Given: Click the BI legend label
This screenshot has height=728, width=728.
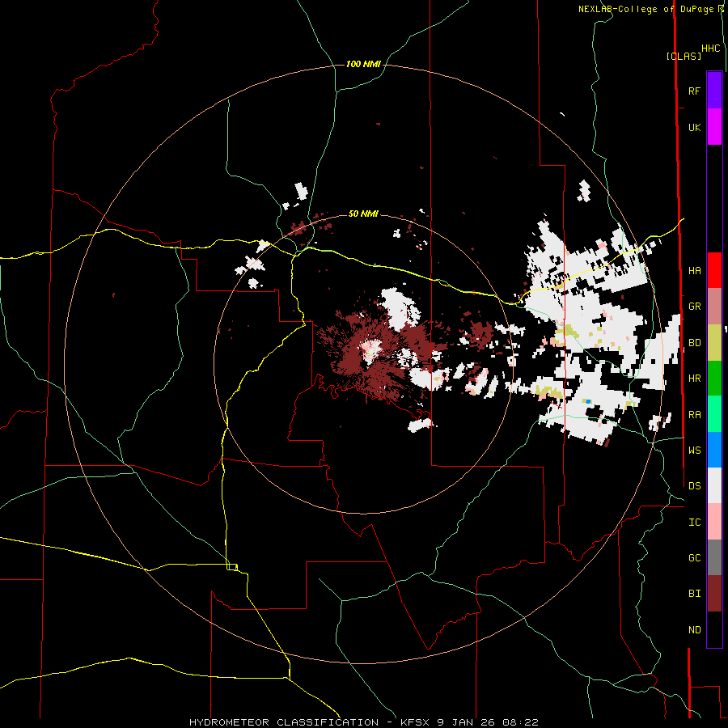Looking at the screenshot, I should coord(694,594).
